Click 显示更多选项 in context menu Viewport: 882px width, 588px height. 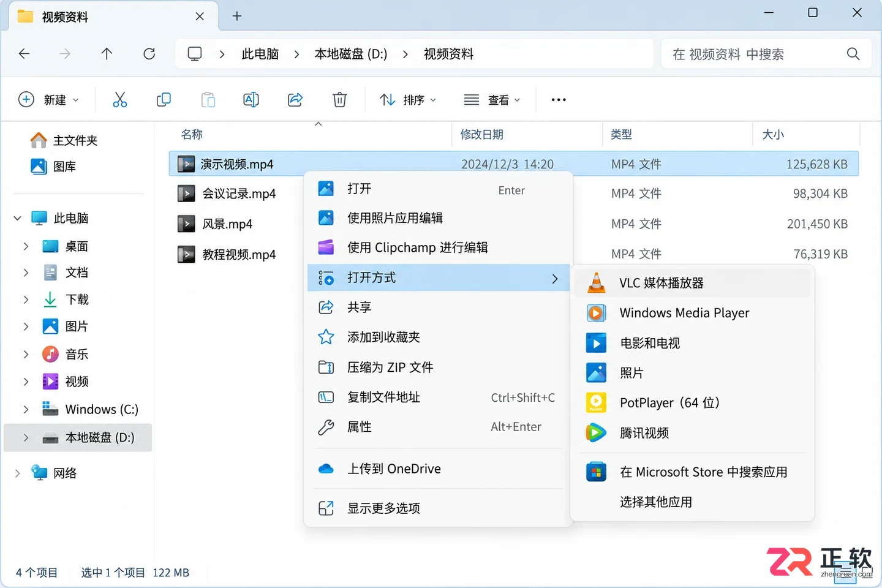click(439, 508)
